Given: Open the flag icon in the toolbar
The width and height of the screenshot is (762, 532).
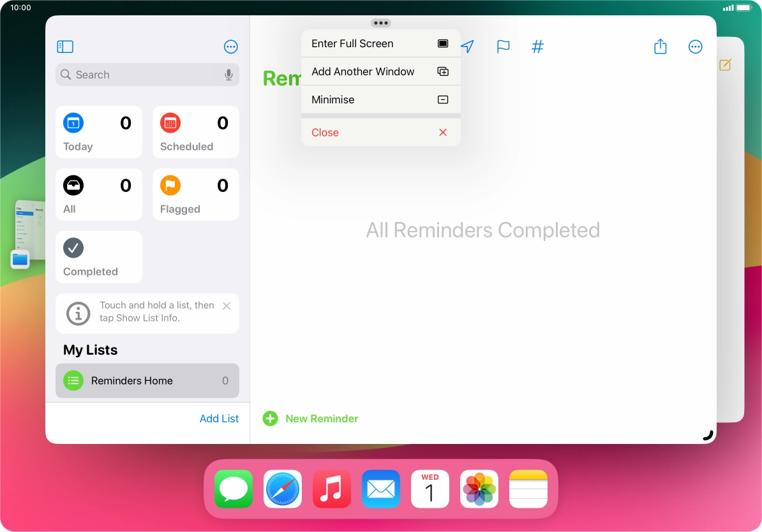Looking at the screenshot, I should tap(503, 47).
